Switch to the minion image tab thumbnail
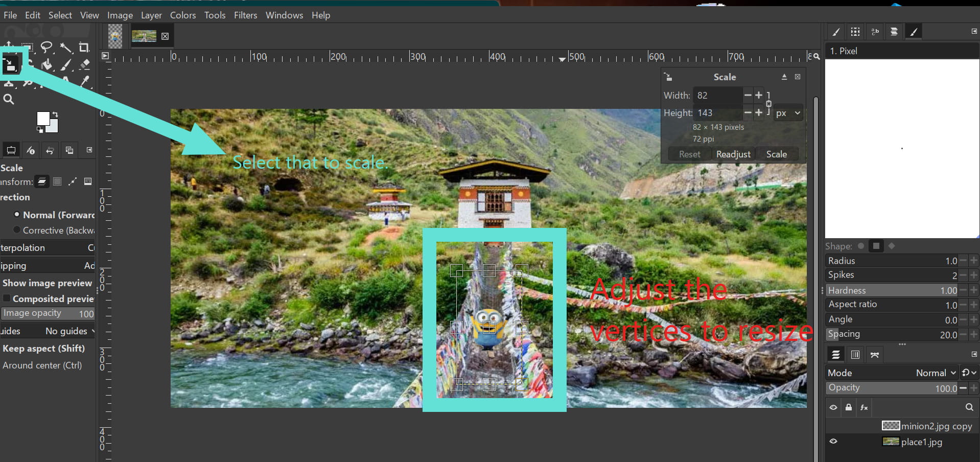Viewport: 980px width, 462px height. 115,36
